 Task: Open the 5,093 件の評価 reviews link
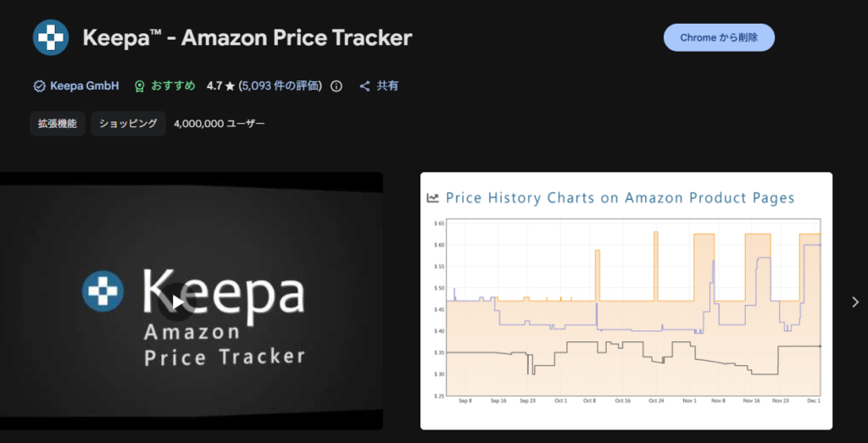[281, 86]
